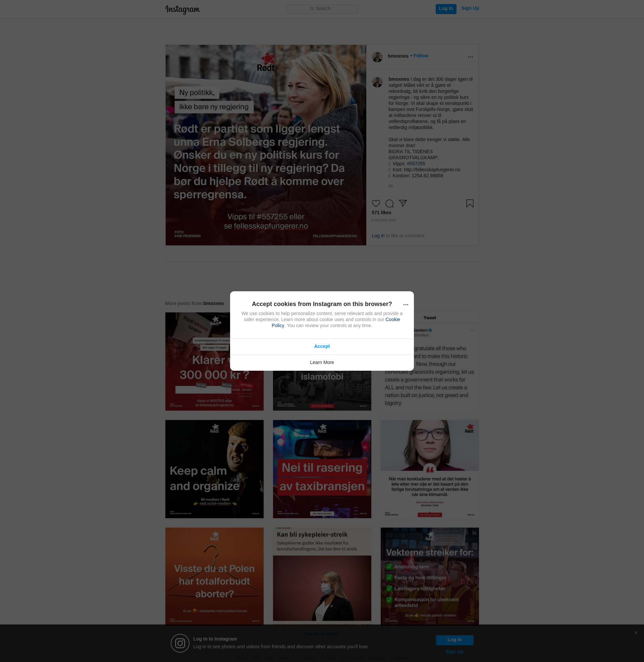Accept cookies in the dialog
This screenshot has height=662, width=644.
point(322,346)
